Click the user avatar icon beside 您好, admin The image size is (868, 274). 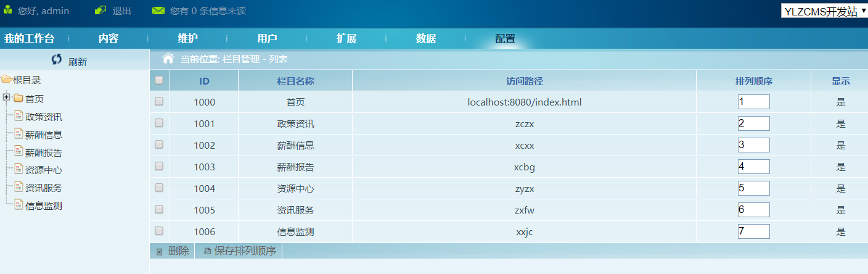(8, 10)
